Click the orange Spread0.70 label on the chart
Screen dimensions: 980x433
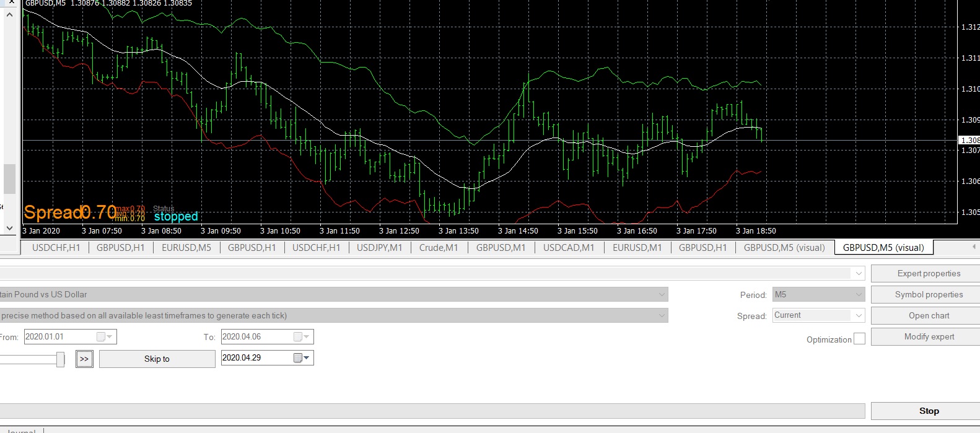(x=70, y=212)
